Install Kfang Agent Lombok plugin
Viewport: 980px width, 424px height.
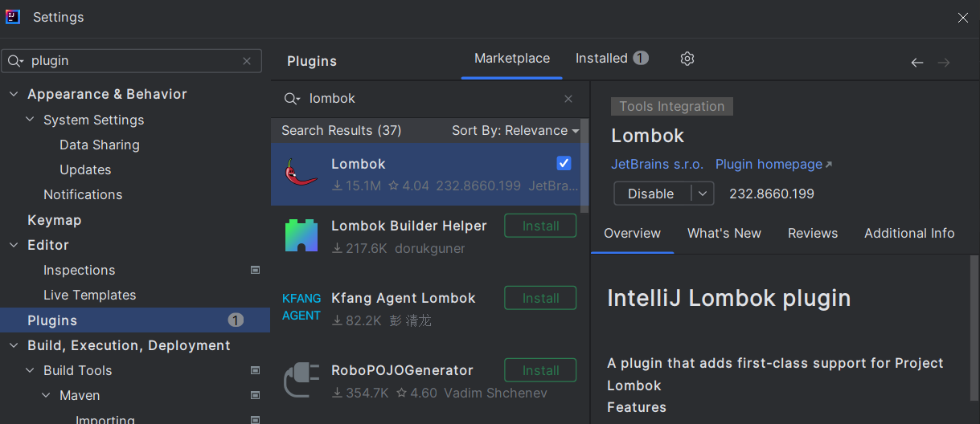(x=540, y=298)
